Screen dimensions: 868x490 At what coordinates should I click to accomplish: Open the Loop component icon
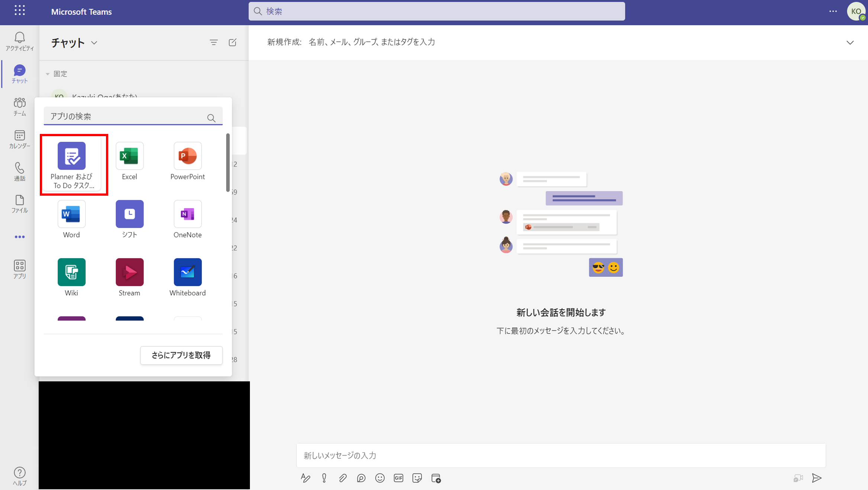coord(361,478)
